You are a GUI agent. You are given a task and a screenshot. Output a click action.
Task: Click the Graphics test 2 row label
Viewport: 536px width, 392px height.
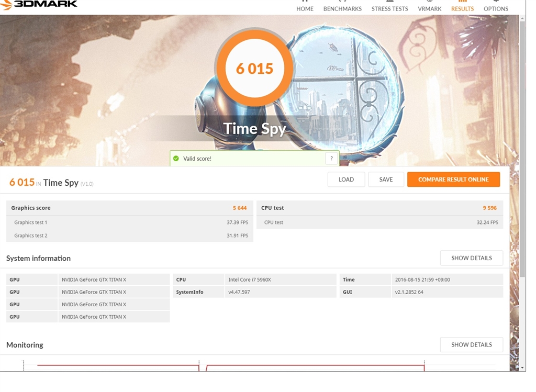tap(31, 236)
